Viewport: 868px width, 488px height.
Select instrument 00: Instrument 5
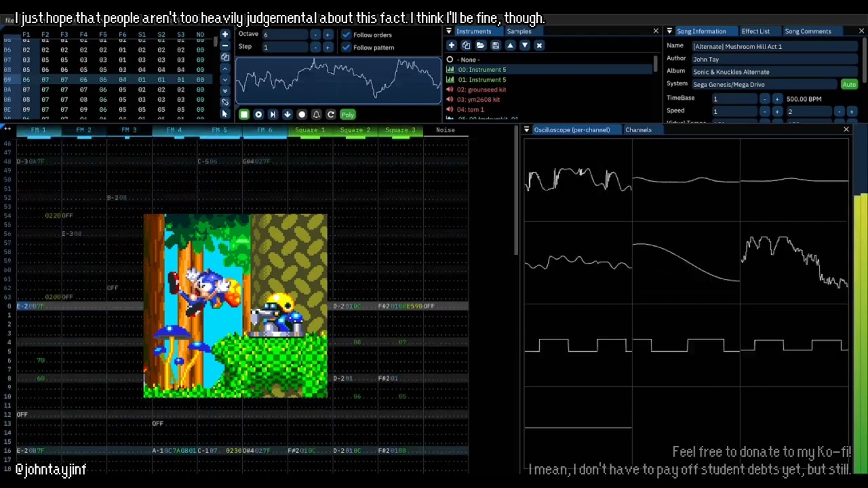click(549, 70)
